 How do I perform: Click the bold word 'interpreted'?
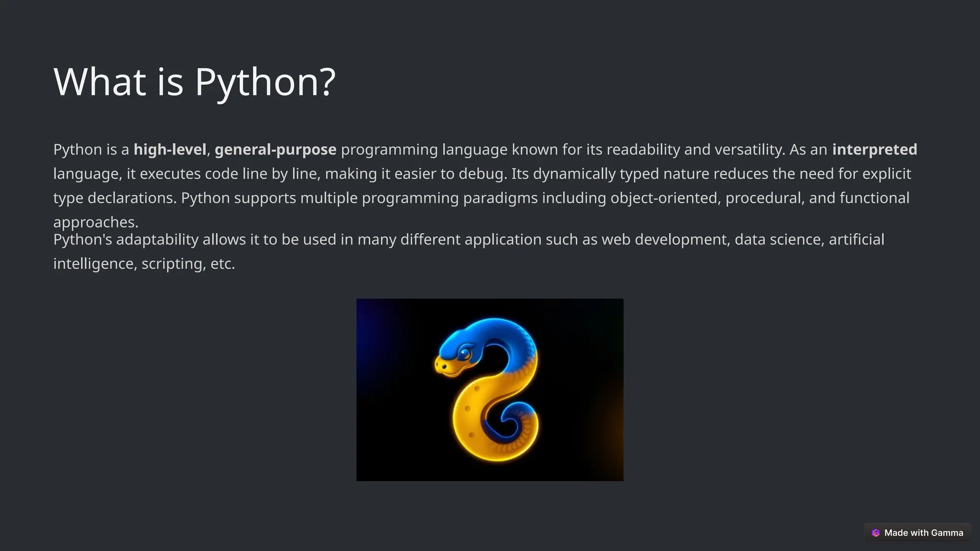pos(874,150)
